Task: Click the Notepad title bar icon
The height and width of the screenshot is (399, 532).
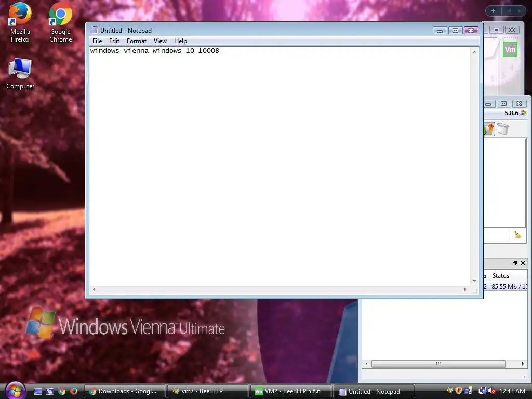Action: (x=95, y=30)
